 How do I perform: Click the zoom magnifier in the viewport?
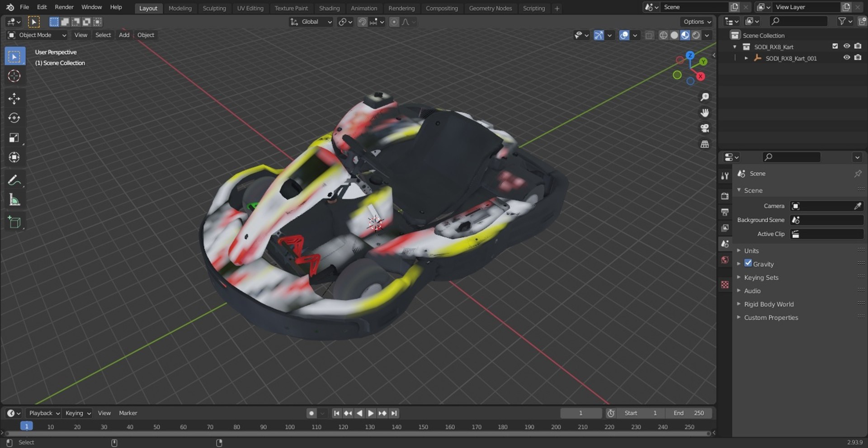[704, 97]
